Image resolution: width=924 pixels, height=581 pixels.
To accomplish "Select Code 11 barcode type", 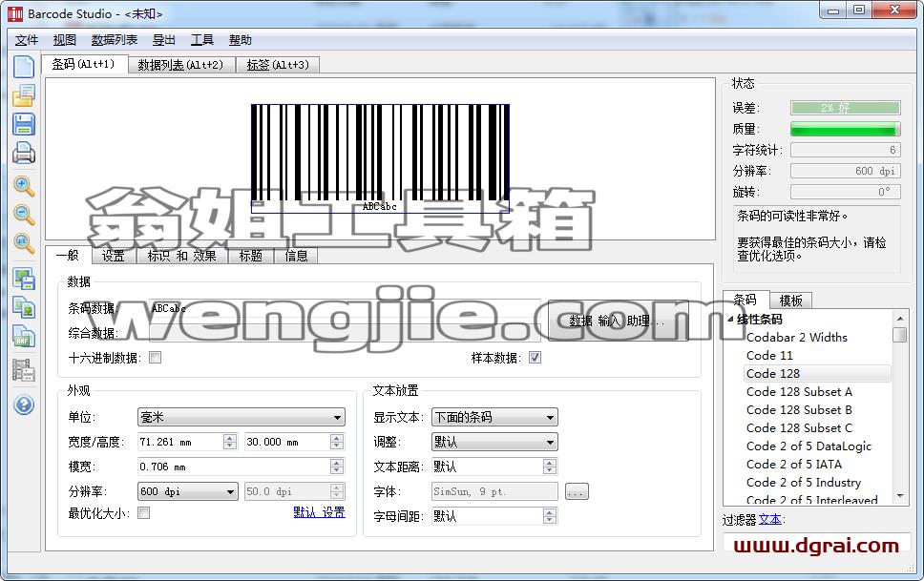I will (769, 356).
